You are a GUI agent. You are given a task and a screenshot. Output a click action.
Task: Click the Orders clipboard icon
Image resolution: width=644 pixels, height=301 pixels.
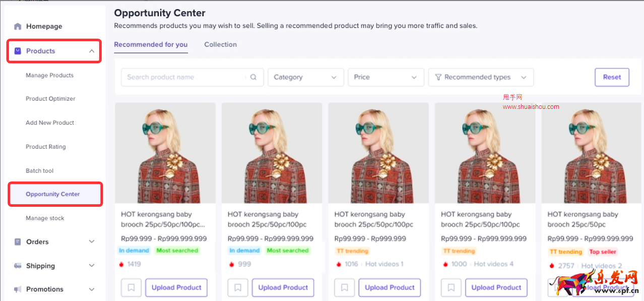pos(18,242)
